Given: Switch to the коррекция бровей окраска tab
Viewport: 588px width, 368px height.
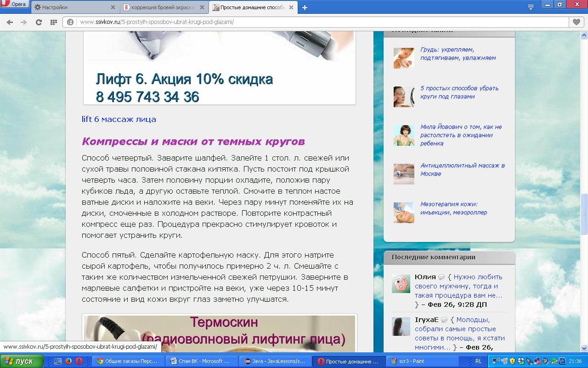Looking at the screenshot, I should coord(164,7).
